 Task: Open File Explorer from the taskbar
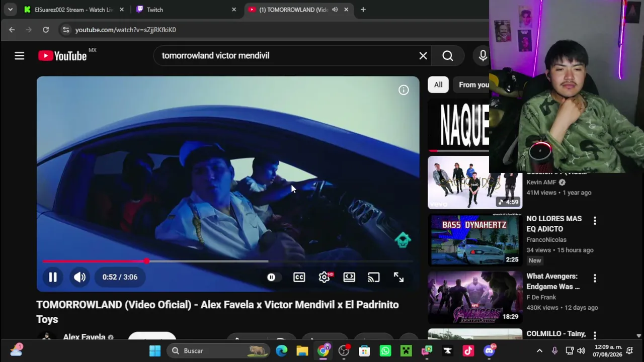point(302,351)
